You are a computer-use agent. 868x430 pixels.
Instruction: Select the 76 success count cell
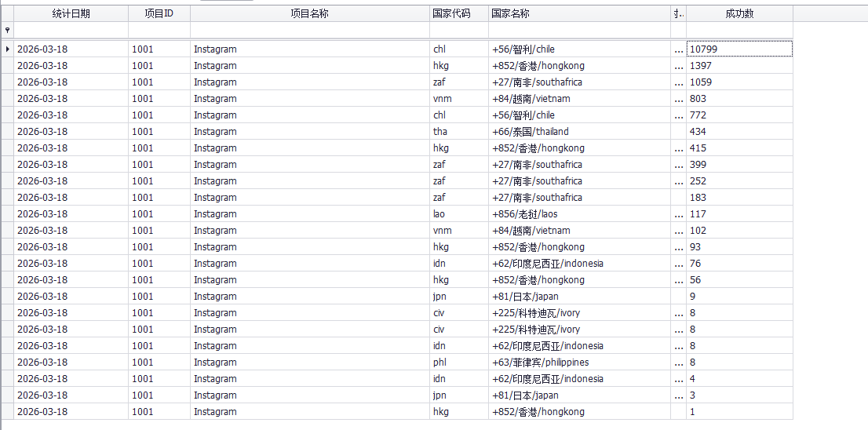coord(739,264)
